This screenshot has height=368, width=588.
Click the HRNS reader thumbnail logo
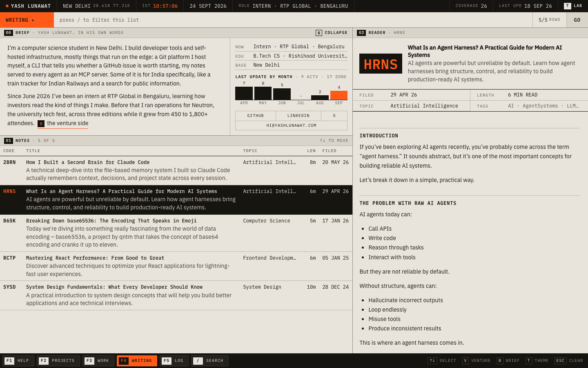tap(381, 64)
